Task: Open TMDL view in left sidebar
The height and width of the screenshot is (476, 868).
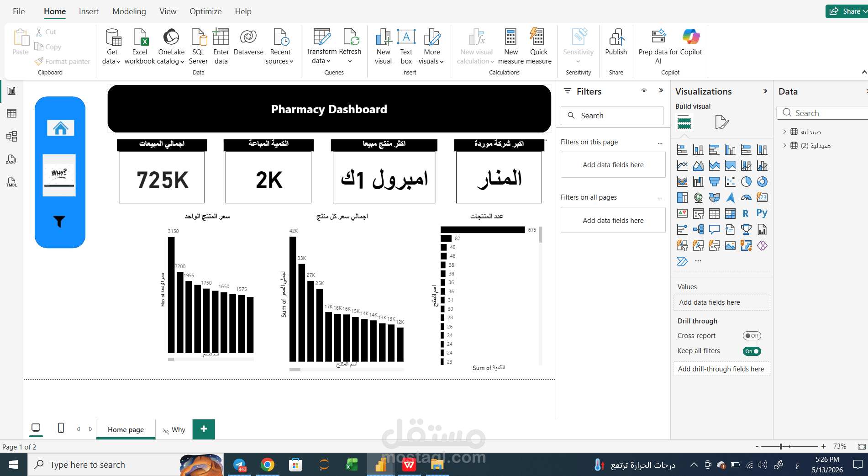Action: pyautogui.click(x=11, y=182)
